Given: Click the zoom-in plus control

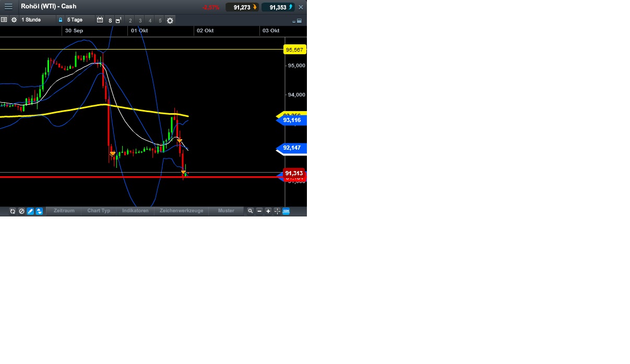Looking at the screenshot, I should click(x=268, y=211).
